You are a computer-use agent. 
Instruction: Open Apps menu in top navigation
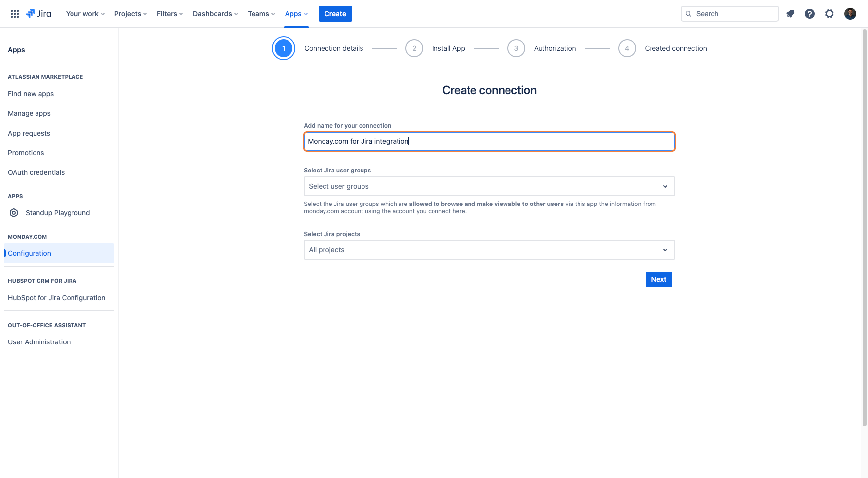click(x=296, y=14)
